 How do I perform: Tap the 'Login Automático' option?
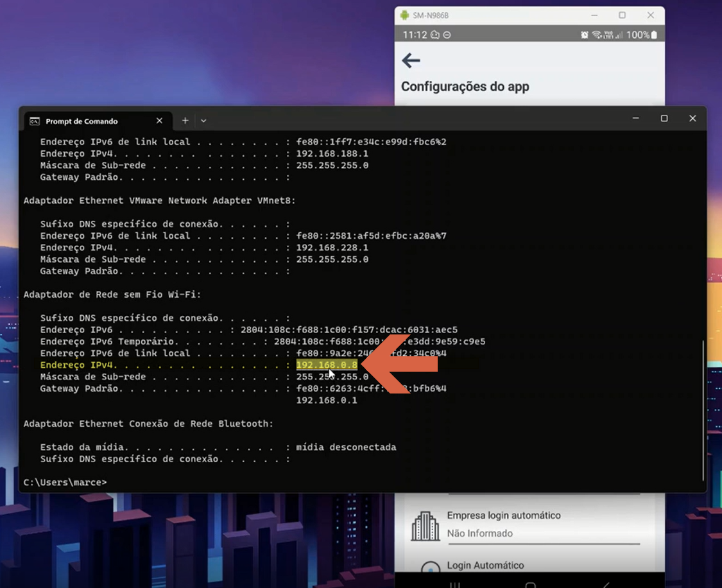pos(485,565)
